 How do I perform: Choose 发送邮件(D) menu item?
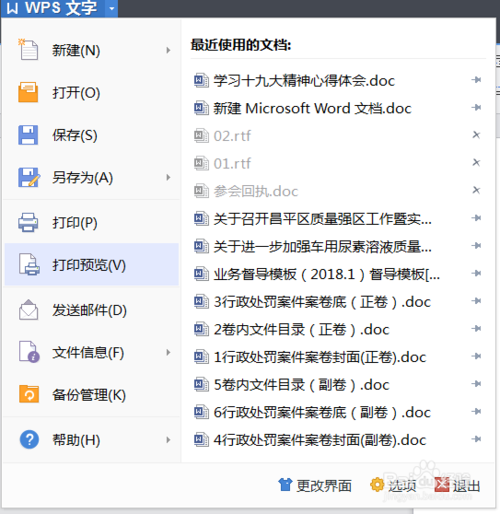click(x=92, y=310)
